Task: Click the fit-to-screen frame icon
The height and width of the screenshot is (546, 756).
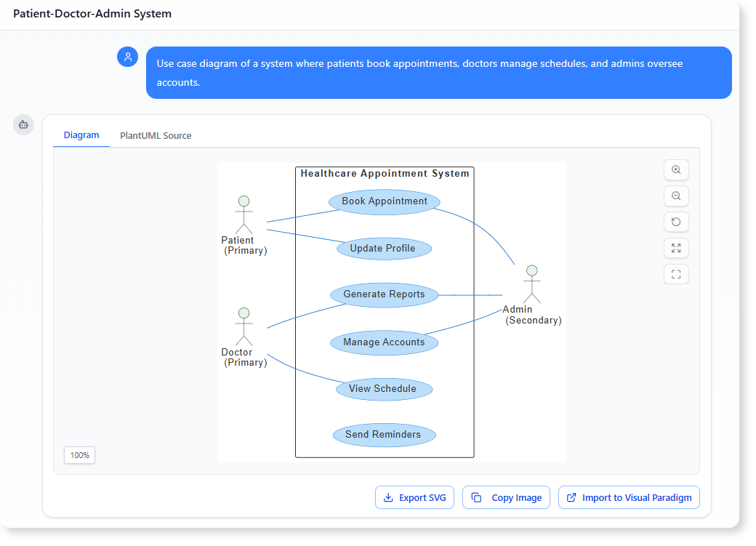Action: coord(676,274)
